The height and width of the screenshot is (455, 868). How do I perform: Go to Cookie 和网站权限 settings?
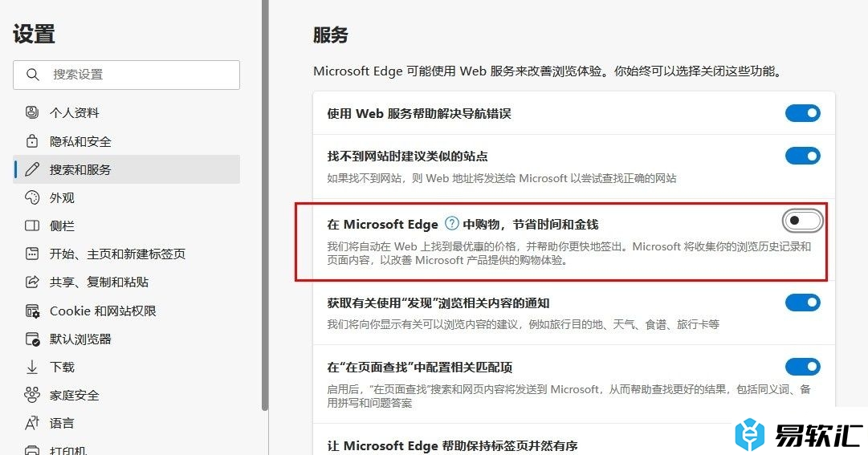pos(127,311)
